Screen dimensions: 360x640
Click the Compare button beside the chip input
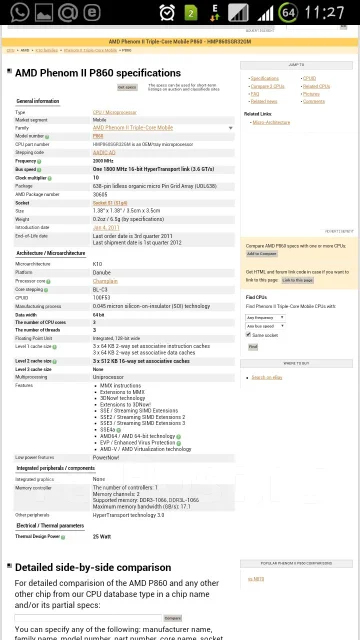pos(173,618)
